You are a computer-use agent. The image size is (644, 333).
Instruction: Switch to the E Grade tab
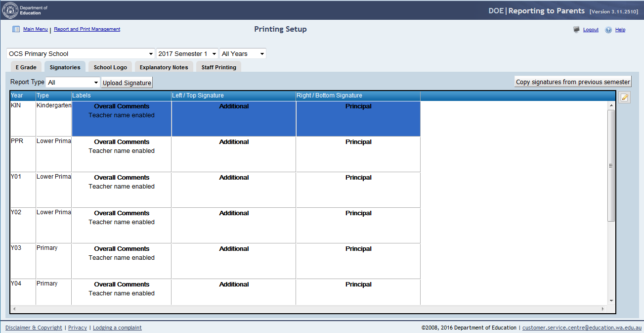[x=26, y=67]
